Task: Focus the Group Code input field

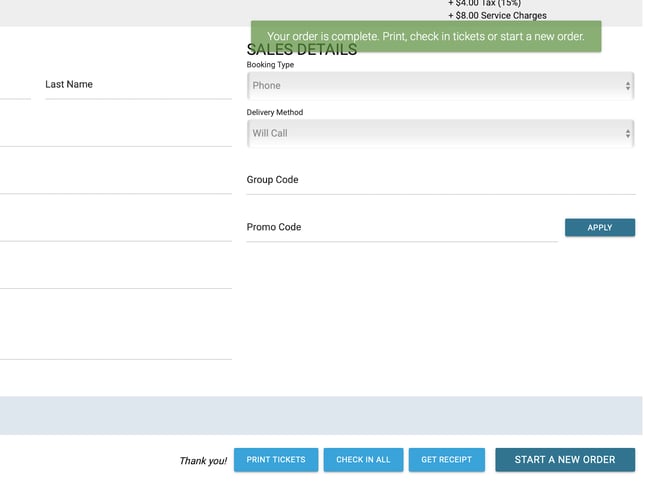Action: (x=440, y=181)
